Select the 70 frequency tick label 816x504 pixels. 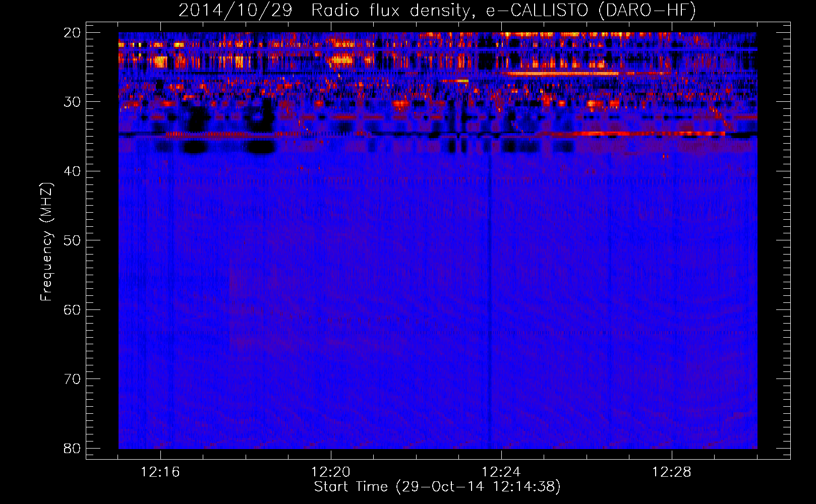pyautogui.click(x=72, y=379)
